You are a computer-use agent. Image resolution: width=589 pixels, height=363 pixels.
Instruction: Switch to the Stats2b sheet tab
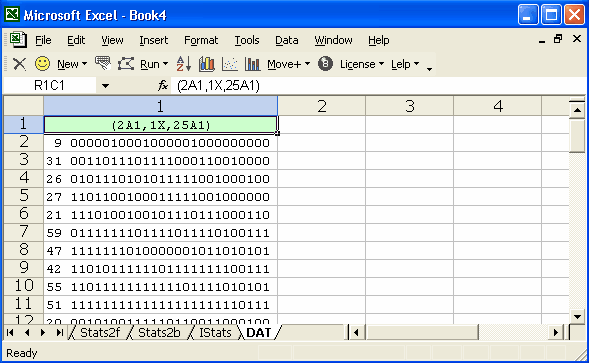(159, 333)
